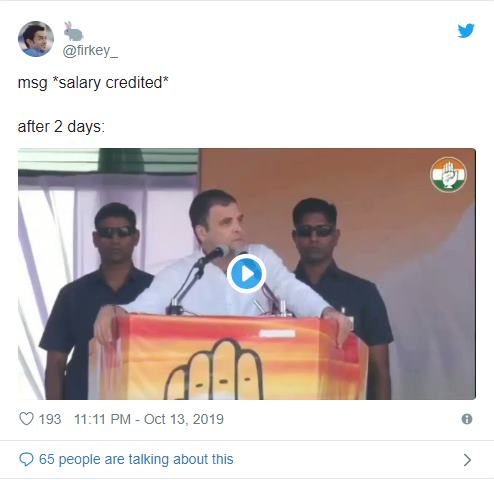The width and height of the screenshot is (494, 480).
Task: Open "65 people are talking about this"
Action: point(136,459)
